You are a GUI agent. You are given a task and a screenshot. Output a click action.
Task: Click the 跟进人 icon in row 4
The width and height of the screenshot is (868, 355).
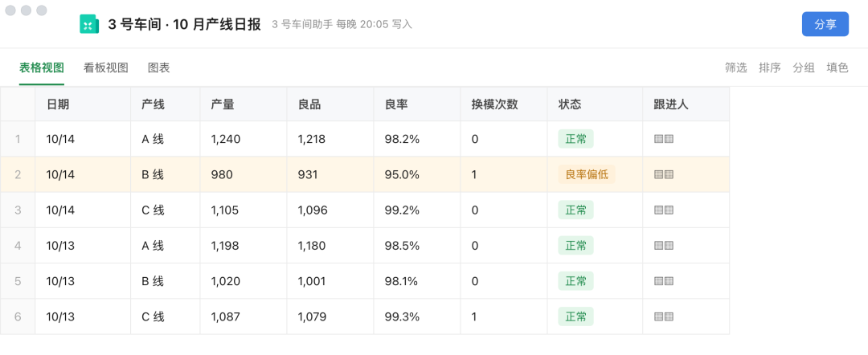point(664,246)
